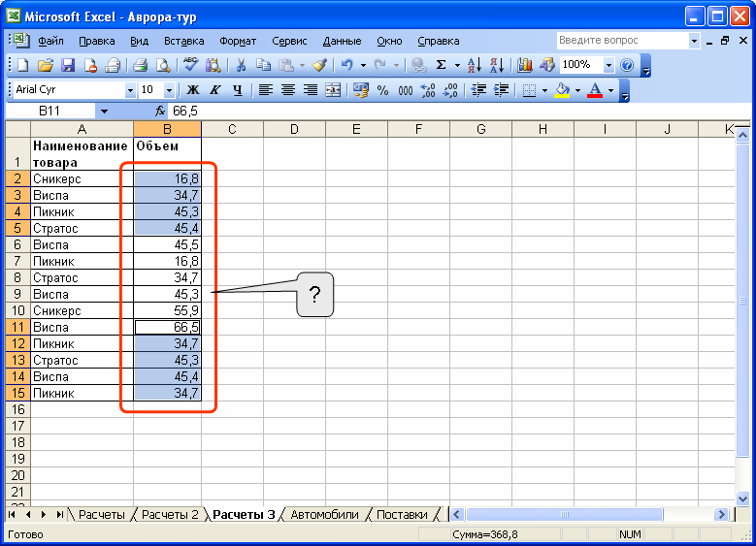The image size is (756, 546).
Task: Click the next sheet tab scroll arrow
Action: [44, 515]
